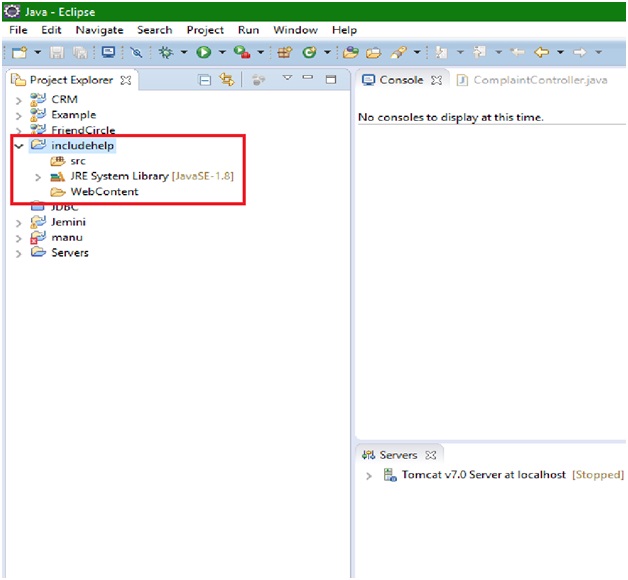Screen dimensions: 628x580
Task: Select the Servers tab
Action: click(397, 455)
